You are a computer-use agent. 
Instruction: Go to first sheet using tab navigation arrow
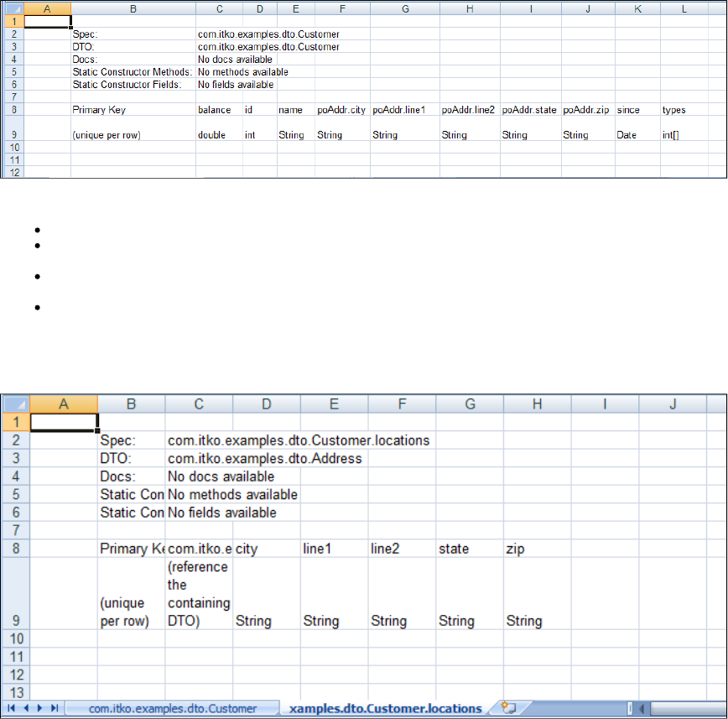pos(12,708)
